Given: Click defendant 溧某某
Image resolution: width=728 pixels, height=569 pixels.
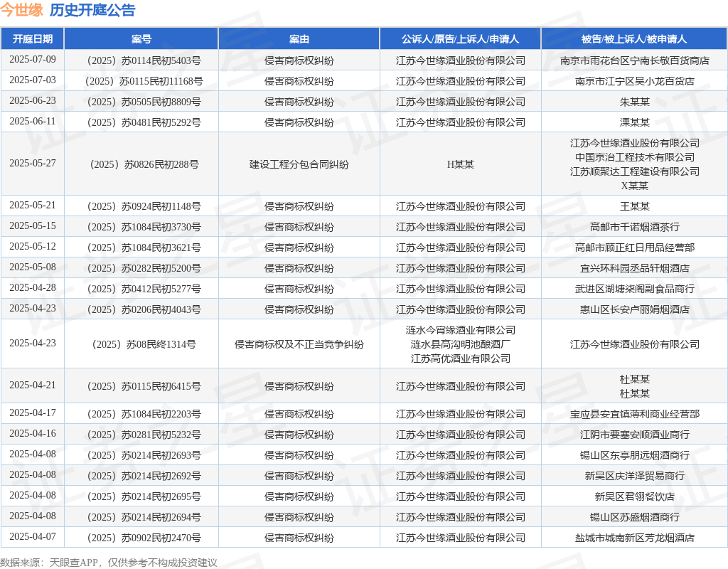Looking at the screenshot, I should tap(635, 122).
